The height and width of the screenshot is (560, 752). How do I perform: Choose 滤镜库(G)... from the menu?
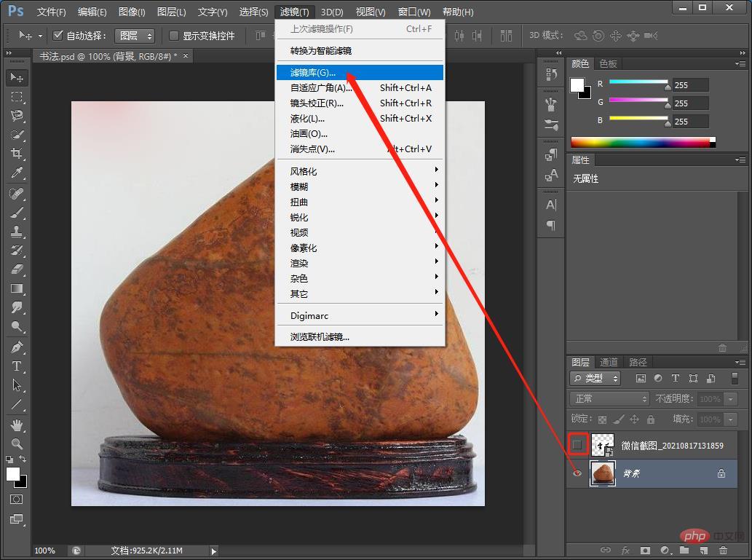coord(360,73)
